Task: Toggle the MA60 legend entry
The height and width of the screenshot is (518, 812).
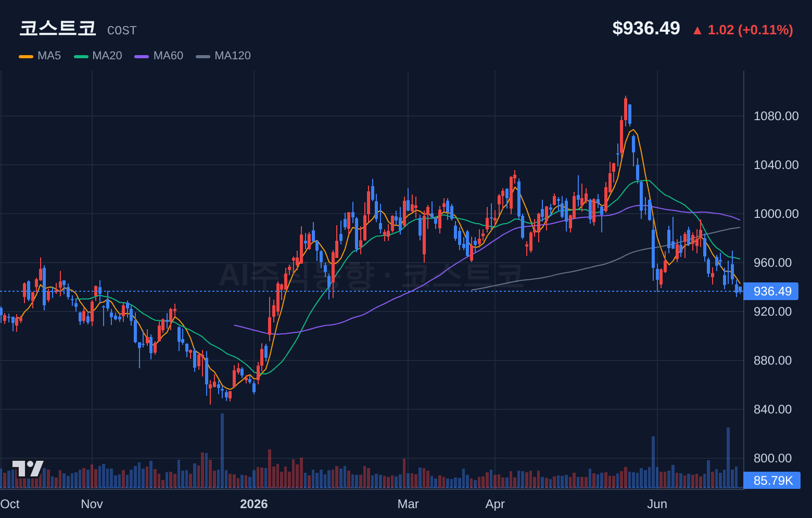Action: pyautogui.click(x=159, y=56)
